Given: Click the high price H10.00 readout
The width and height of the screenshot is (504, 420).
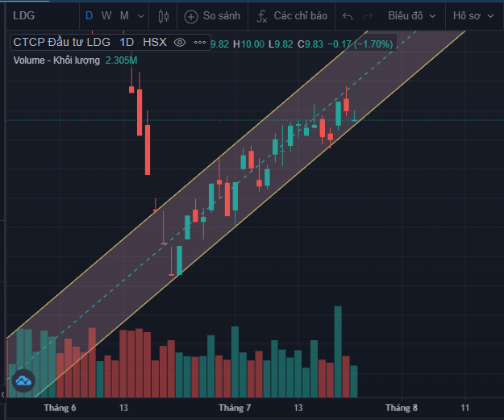Looking at the screenshot, I should pyautogui.click(x=249, y=44).
